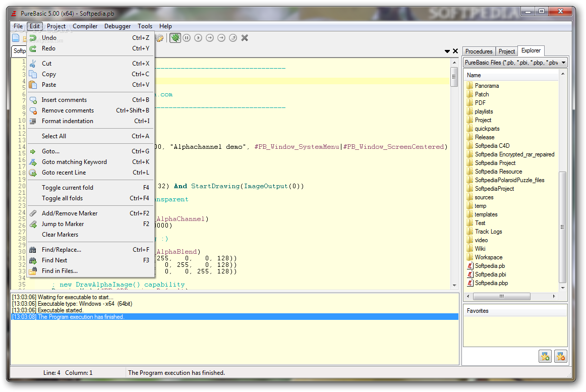Click Select All in Edit menu
586x392 pixels.
click(91, 136)
